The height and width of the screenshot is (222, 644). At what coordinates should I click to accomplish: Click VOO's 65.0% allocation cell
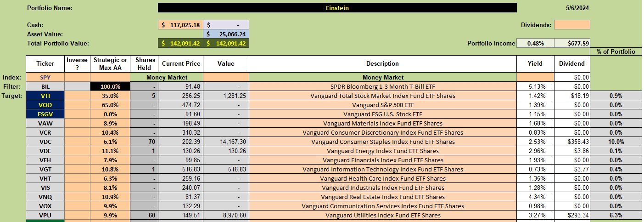click(110, 105)
